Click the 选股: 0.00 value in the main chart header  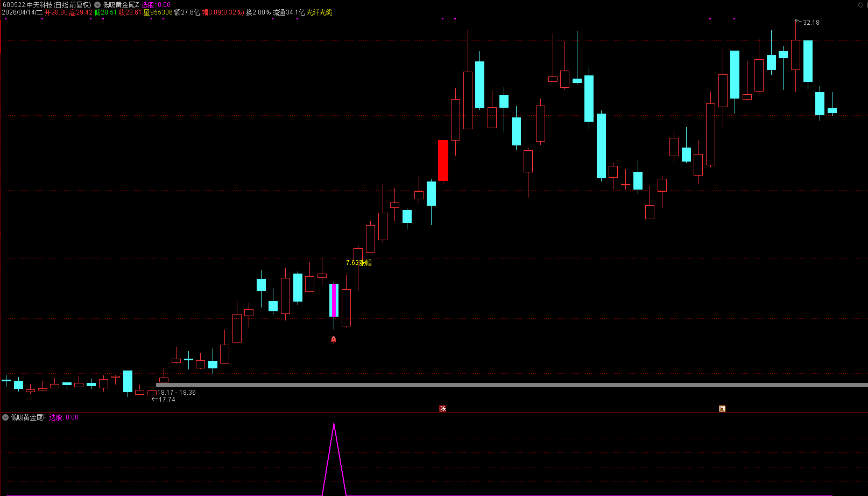156,5
